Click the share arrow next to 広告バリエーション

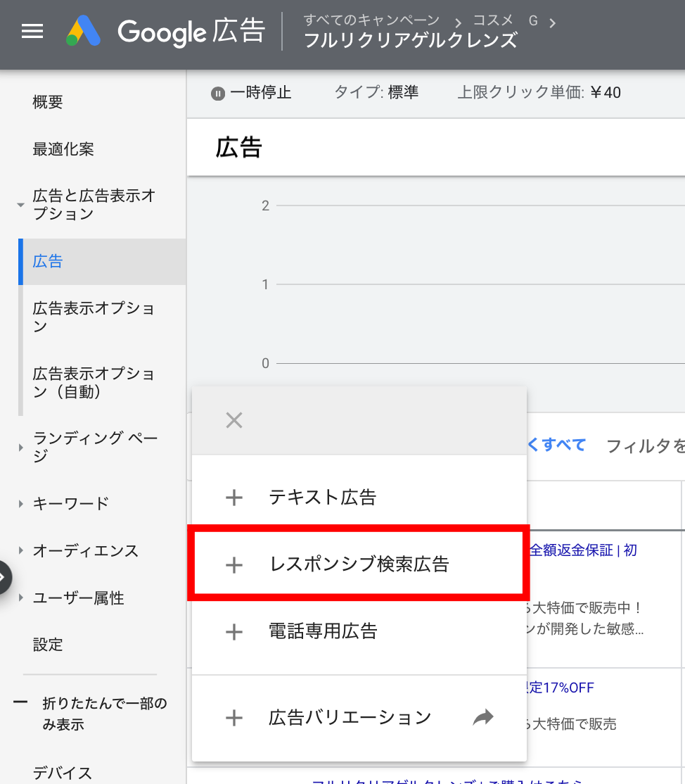pos(483,718)
